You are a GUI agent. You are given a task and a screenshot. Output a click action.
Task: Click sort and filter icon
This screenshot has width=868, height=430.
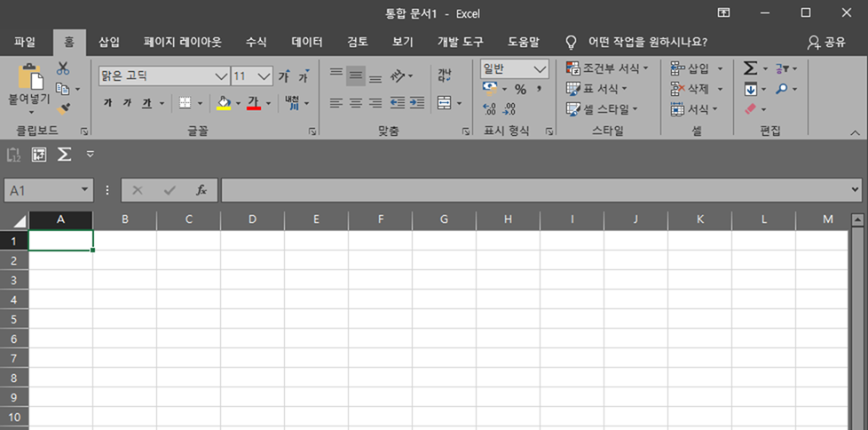point(782,68)
